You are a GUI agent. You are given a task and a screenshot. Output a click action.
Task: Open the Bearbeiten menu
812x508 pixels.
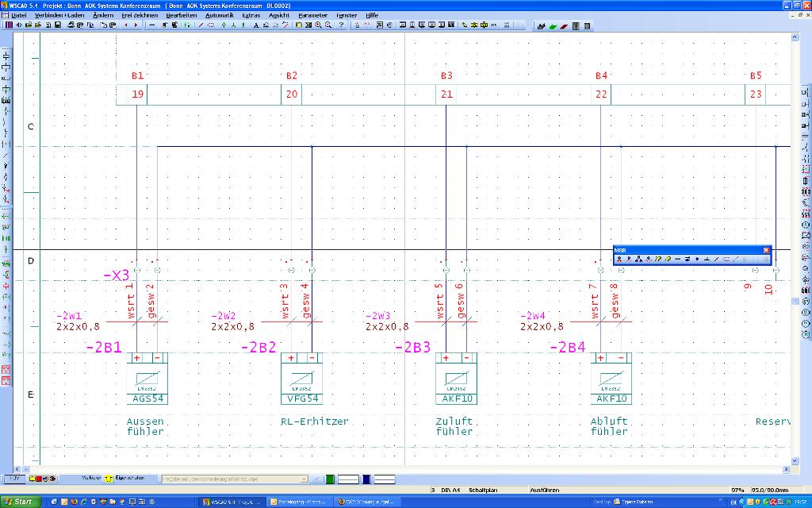pyautogui.click(x=182, y=16)
